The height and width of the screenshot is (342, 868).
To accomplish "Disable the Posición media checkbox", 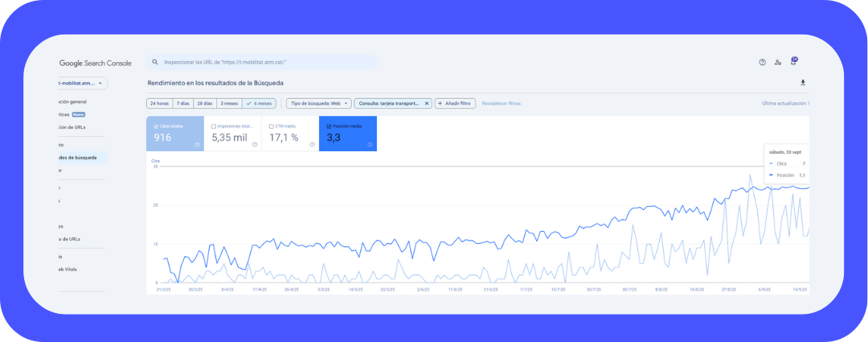I will point(330,126).
